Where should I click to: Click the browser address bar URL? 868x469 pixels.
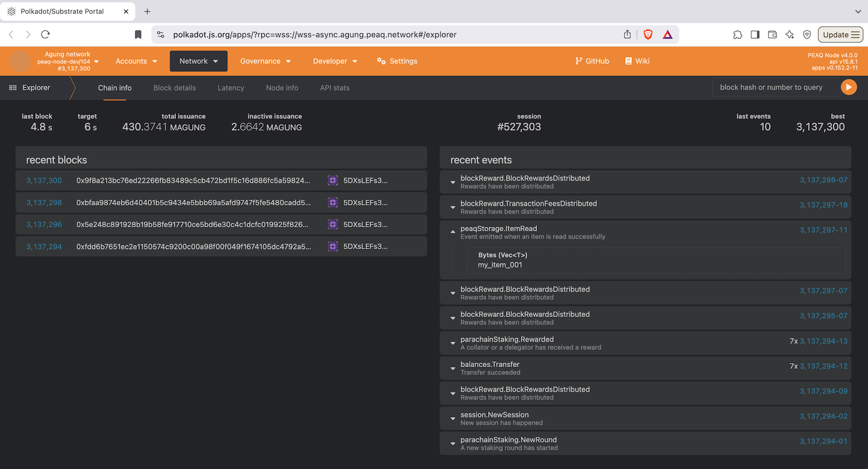coord(315,35)
